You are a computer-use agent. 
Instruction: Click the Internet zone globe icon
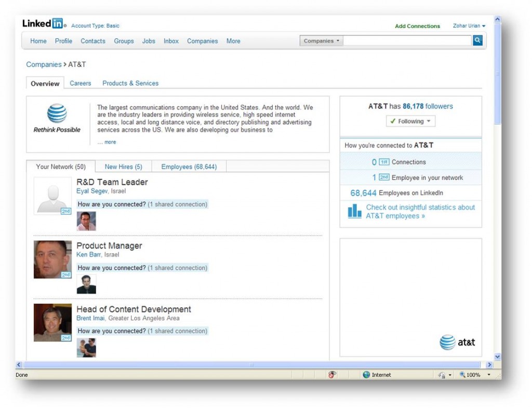coord(366,375)
